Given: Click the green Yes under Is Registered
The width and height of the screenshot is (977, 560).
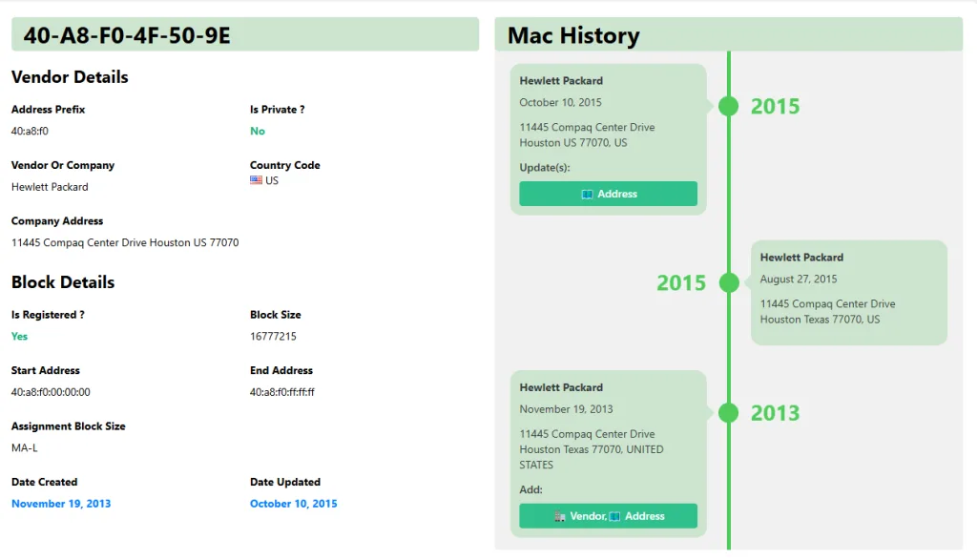Looking at the screenshot, I should (19, 336).
